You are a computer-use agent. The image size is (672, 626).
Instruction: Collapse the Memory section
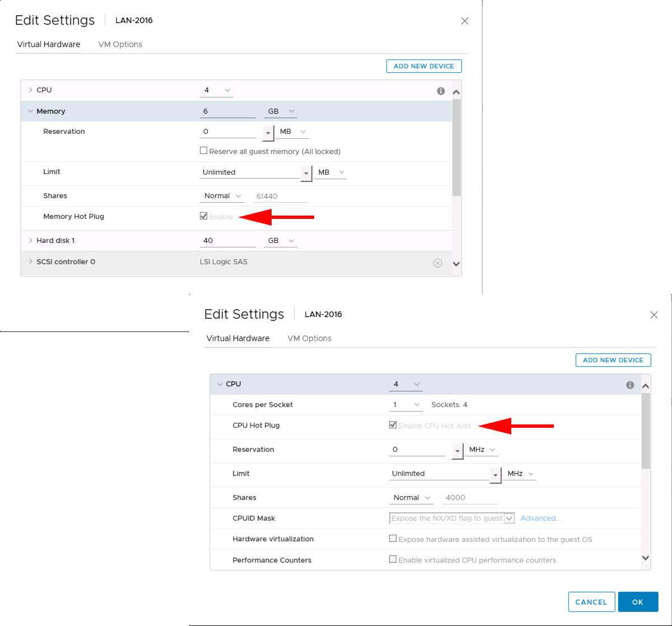point(31,111)
